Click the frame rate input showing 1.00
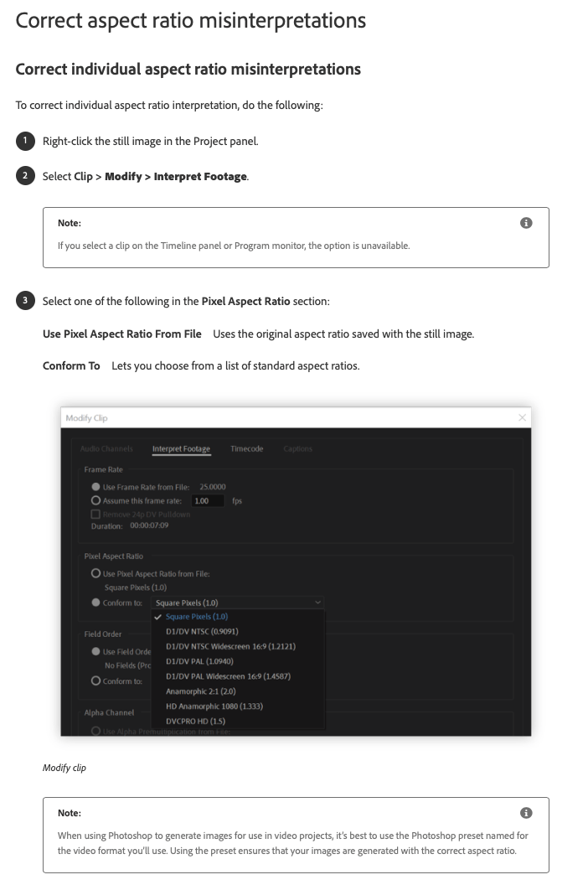 (209, 501)
